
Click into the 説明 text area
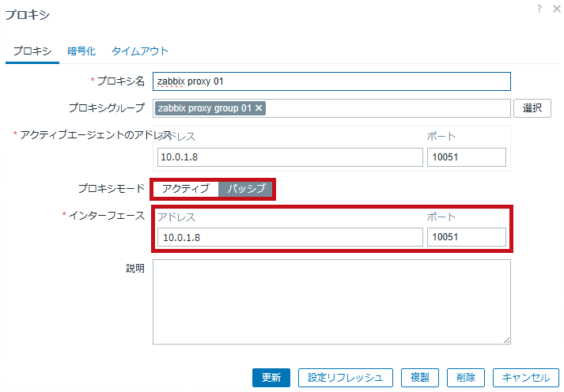pyautogui.click(x=331, y=302)
